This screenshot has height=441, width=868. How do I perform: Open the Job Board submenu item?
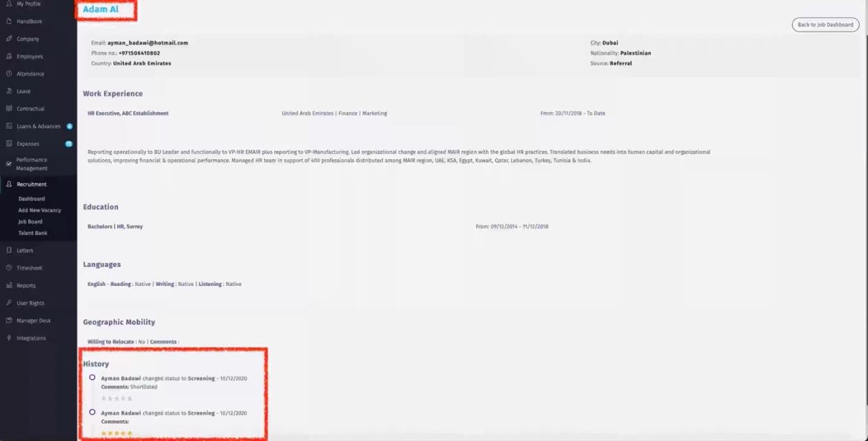pos(30,222)
